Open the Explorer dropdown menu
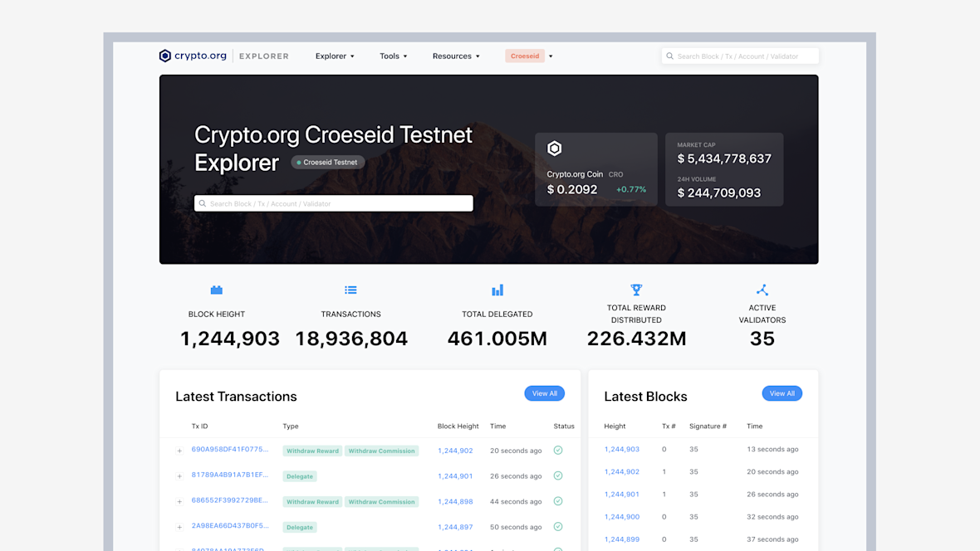980x551 pixels. click(335, 56)
